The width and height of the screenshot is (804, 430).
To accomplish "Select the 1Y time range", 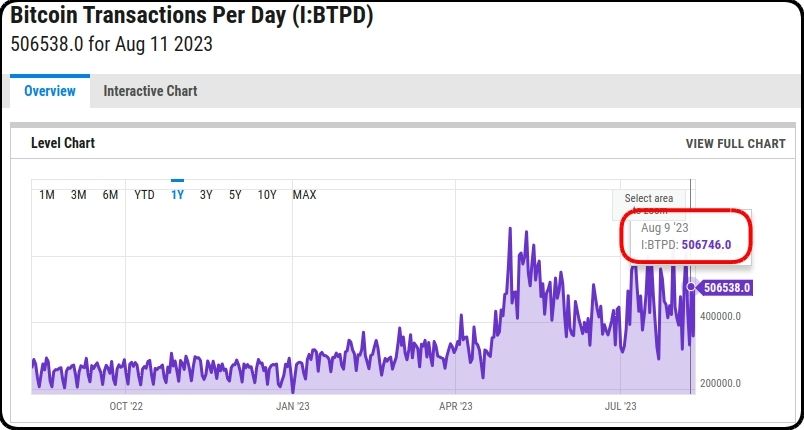I will tap(177, 195).
